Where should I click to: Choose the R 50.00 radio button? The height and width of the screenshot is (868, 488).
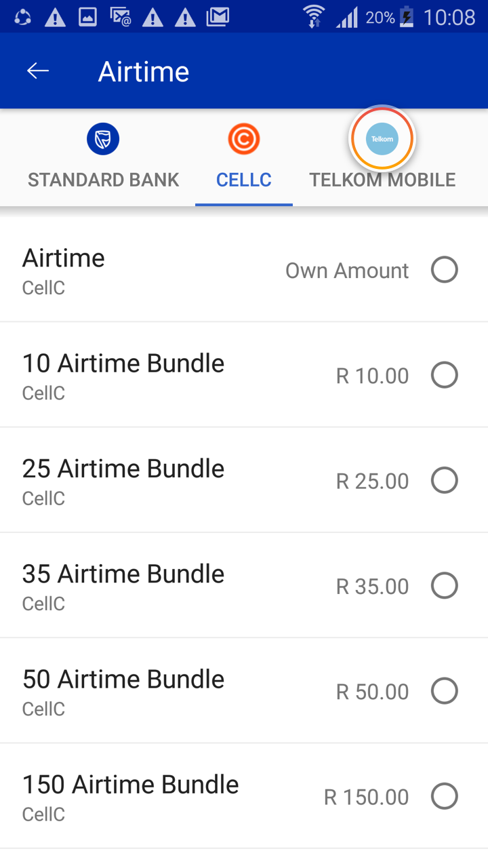445,691
